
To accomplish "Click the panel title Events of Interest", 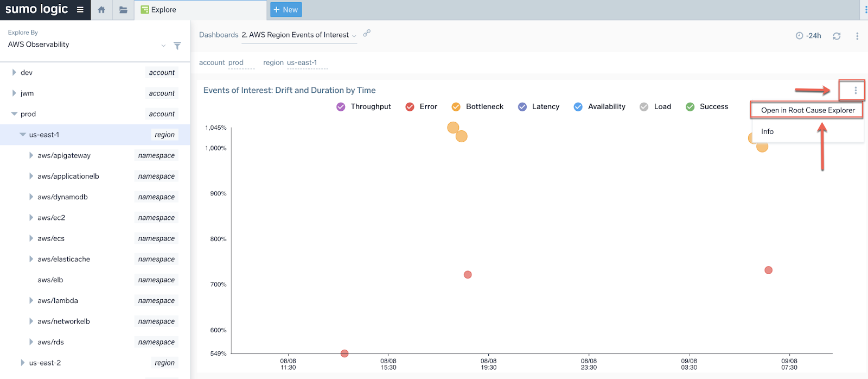I will pyautogui.click(x=289, y=90).
